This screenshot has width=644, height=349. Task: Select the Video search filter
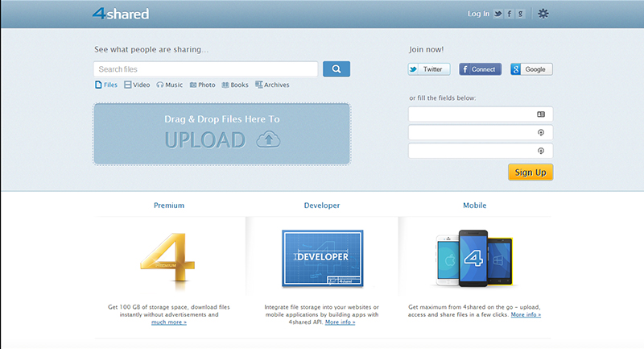[x=137, y=85]
